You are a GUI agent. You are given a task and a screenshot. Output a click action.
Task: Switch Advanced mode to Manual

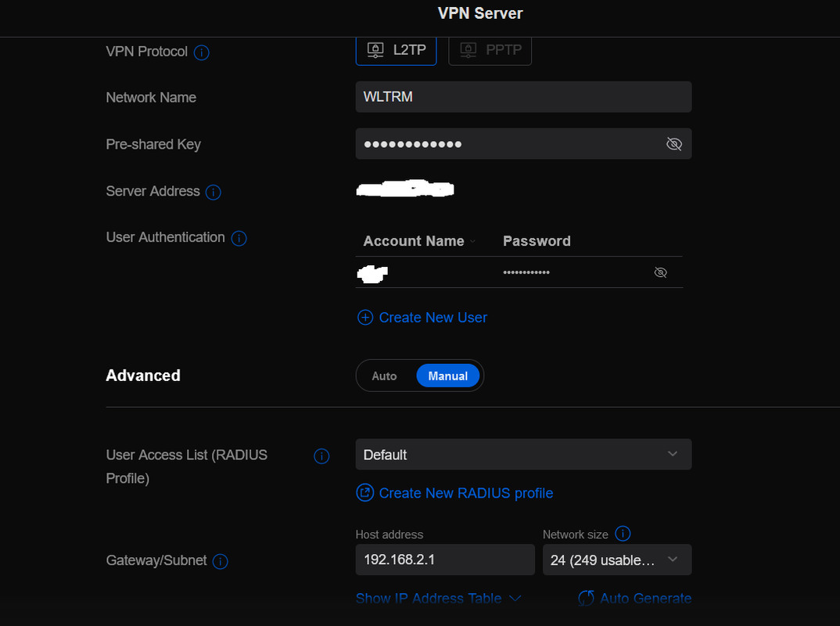click(448, 376)
